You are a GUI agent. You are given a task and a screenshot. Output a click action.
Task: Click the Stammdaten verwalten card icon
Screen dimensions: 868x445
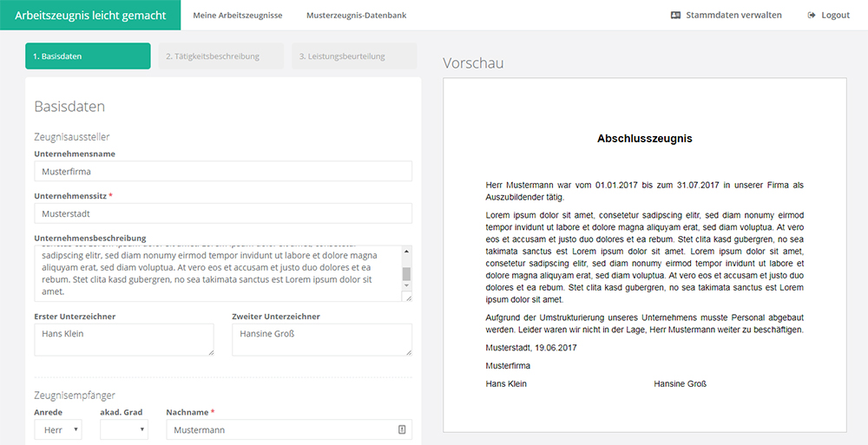click(x=675, y=15)
